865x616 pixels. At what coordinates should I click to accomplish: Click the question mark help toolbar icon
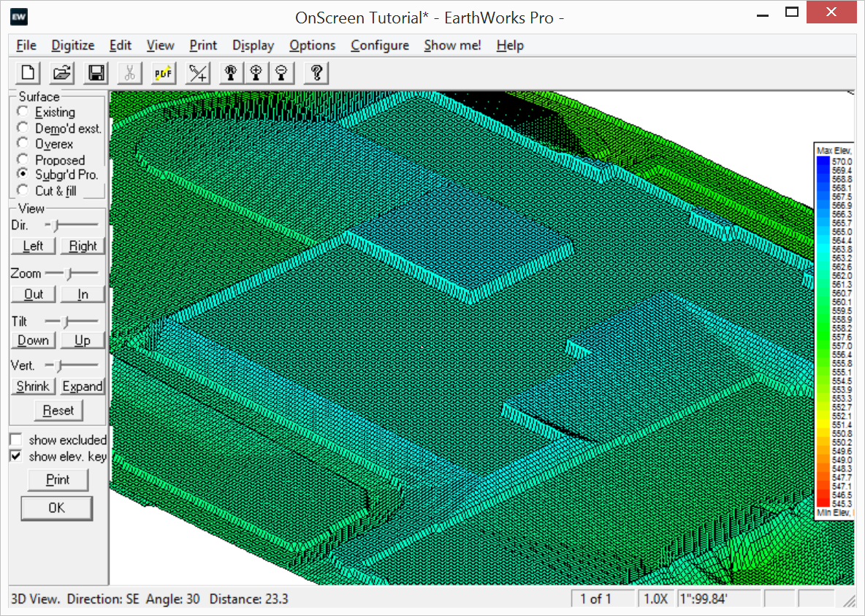coord(316,73)
